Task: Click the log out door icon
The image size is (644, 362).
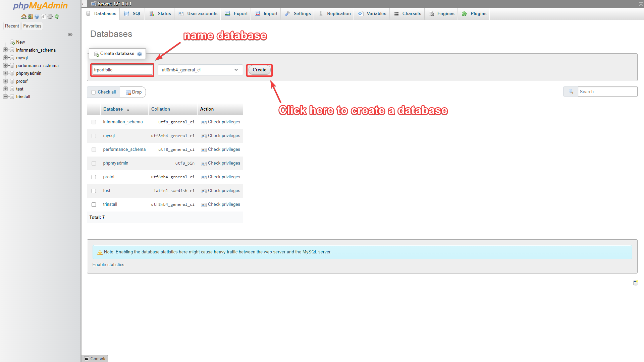Action: [30, 16]
